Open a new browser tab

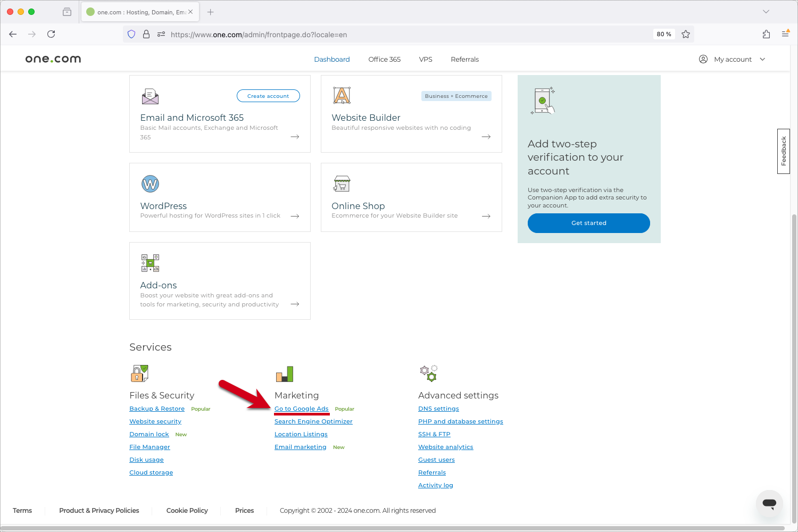coord(210,11)
